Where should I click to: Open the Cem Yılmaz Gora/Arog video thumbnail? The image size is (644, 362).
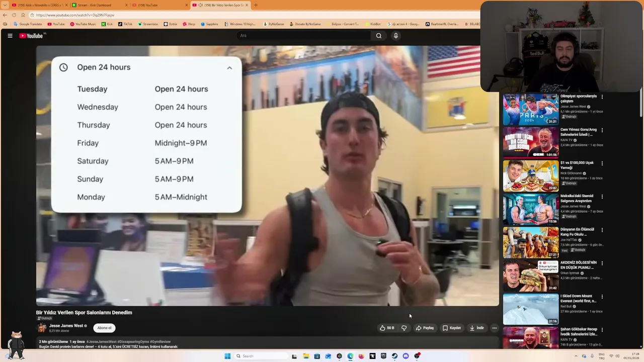[x=530, y=142]
